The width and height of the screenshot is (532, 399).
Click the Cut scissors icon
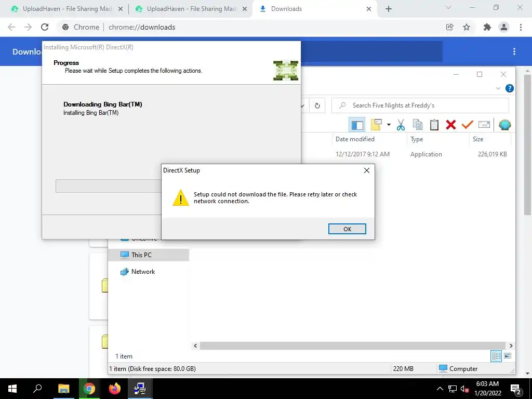[401, 125]
